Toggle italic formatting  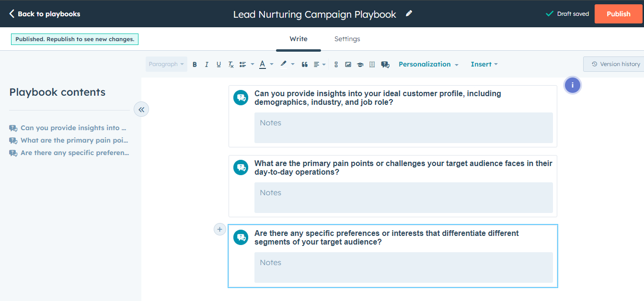[x=207, y=64]
